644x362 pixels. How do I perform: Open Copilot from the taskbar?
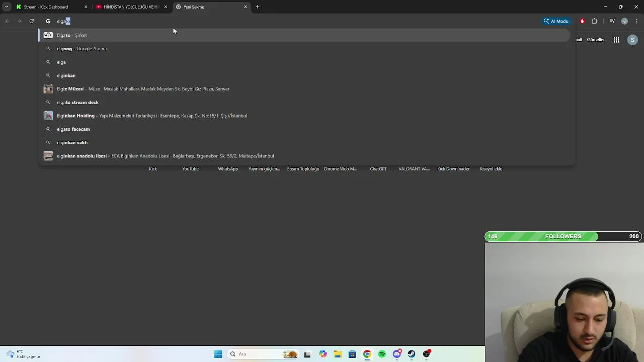pos(323,354)
